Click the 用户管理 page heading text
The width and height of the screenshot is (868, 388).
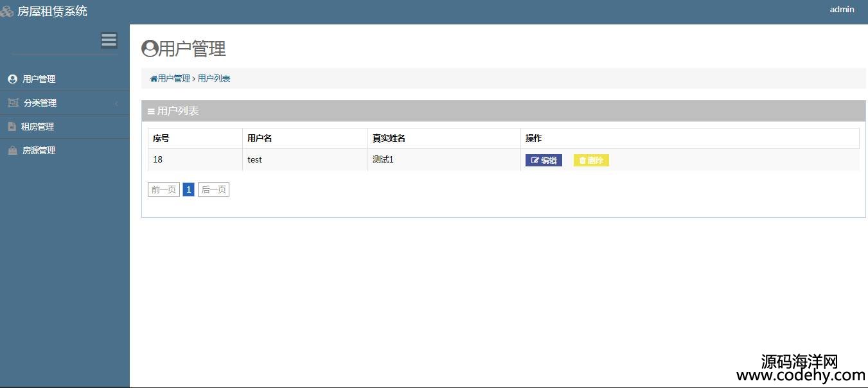pos(192,48)
